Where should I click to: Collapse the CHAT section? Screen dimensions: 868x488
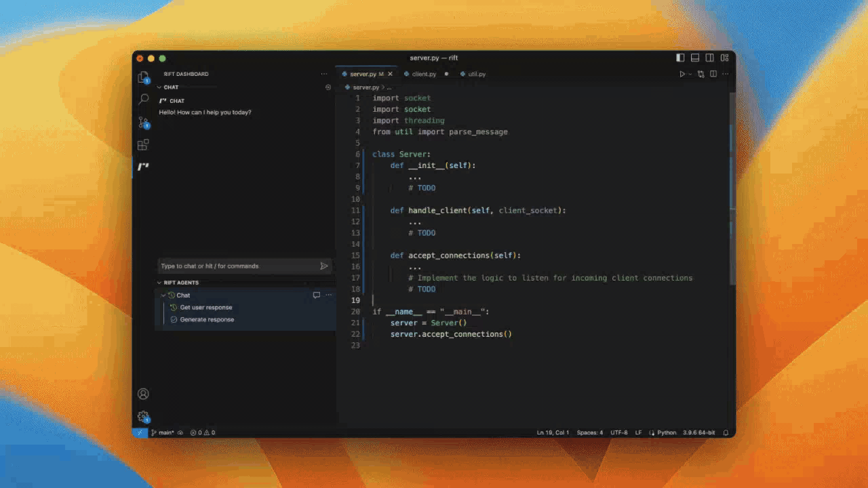[x=159, y=87]
